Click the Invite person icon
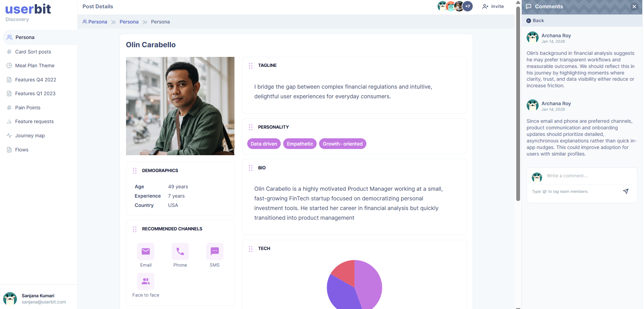Screen dimensions: 644x309 pos(485,6)
